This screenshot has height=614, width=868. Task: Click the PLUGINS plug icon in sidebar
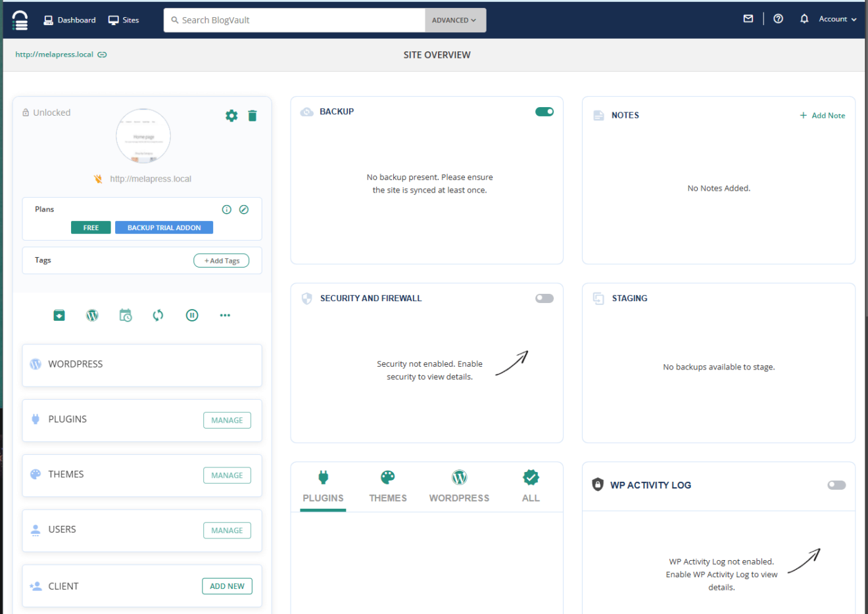coord(36,419)
